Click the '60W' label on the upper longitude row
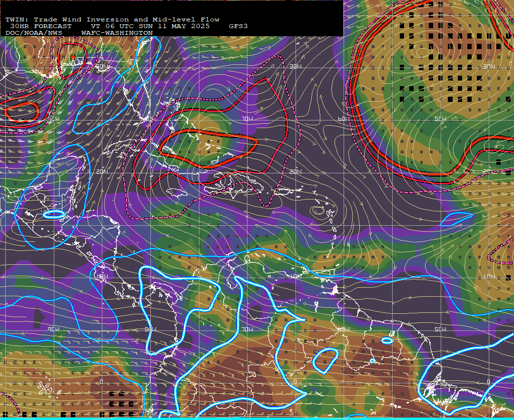 (344, 119)
